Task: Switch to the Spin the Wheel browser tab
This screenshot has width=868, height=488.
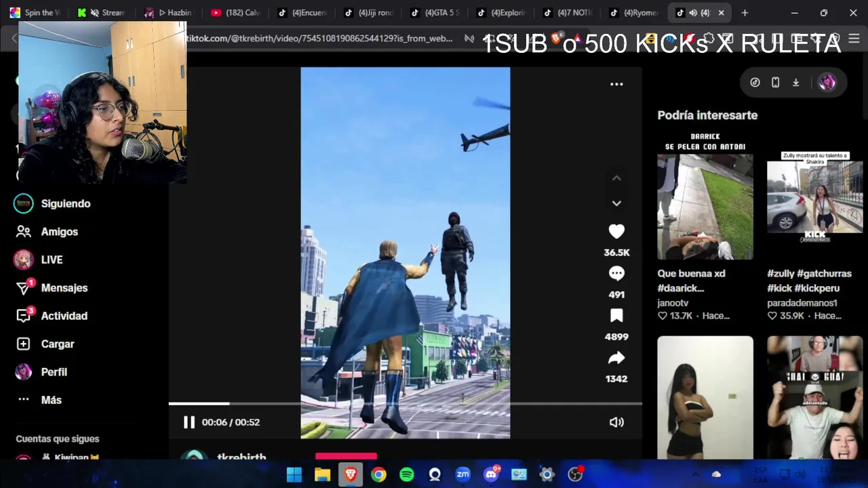Action: [x=35, y=13]
